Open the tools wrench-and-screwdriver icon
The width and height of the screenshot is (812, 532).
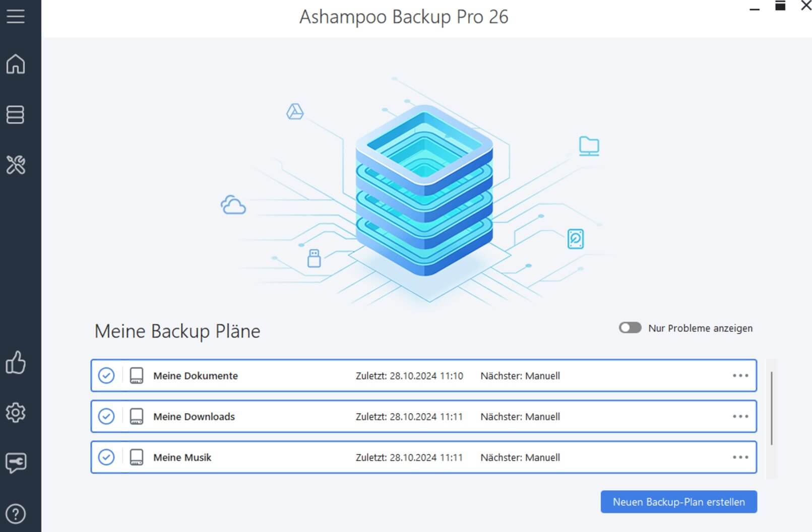click(15, 164)
